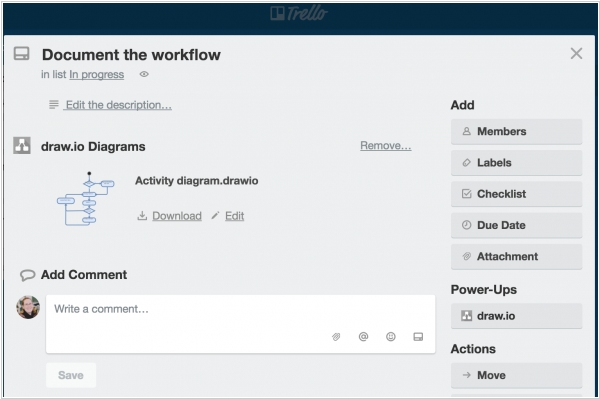Click Edit the description link
600x399 pixels.
[x=119, y=105]
